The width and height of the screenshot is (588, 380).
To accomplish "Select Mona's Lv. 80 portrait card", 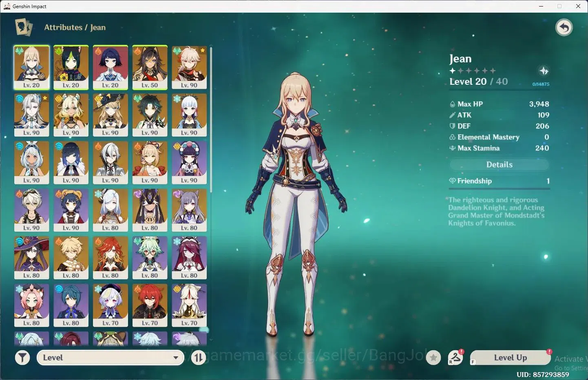I will pos(31,258).
